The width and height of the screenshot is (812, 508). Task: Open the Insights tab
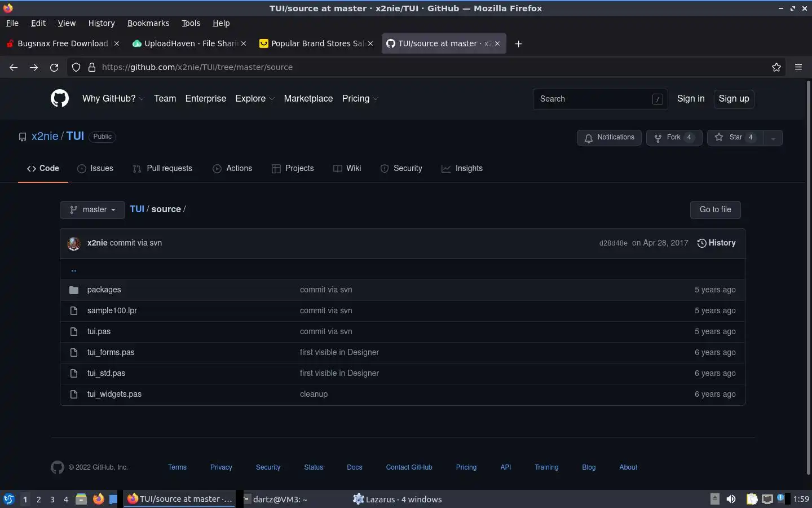point(462,168)
